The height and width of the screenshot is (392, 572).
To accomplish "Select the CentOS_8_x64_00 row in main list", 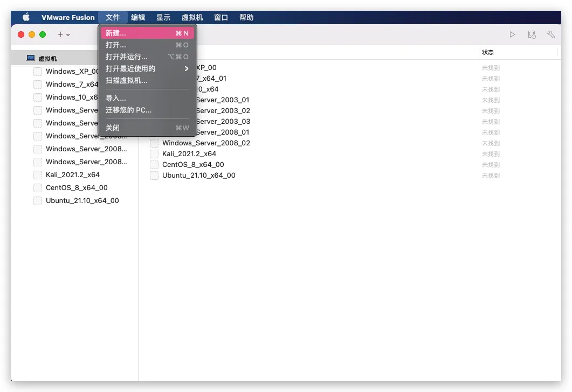I will [193, 165].
